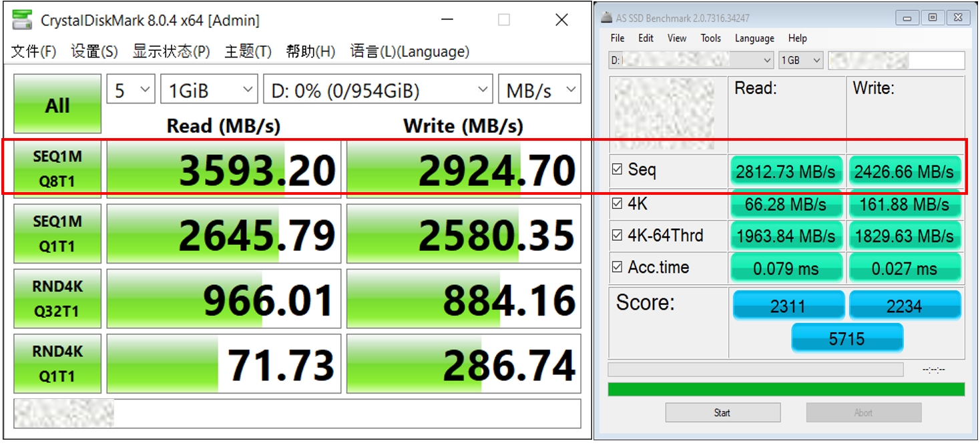The image size is (980, 445).
Task: Toggle the 4K test checkbox
Action: [618, 203]
